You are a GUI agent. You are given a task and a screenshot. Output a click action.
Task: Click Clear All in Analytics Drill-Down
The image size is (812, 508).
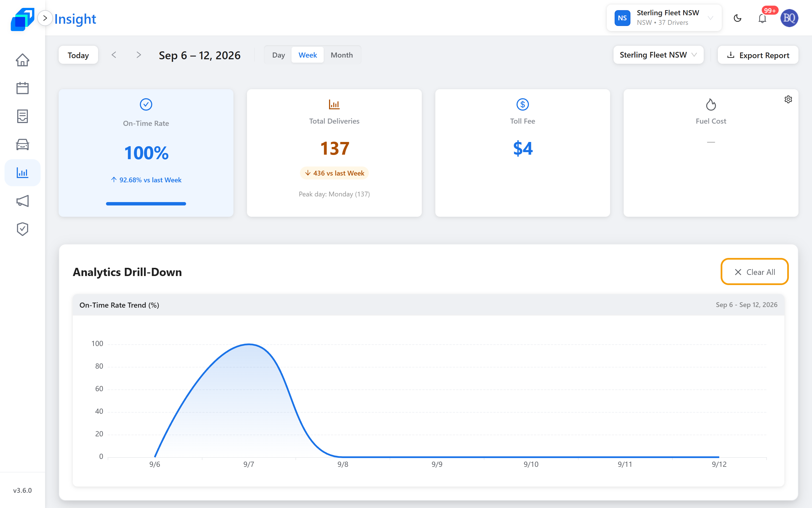pos(754,272)
